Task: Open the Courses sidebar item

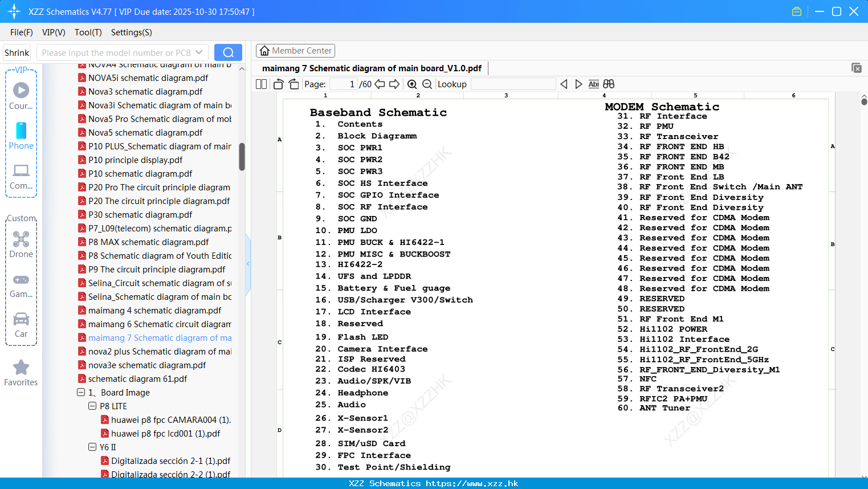Action: tap(21, 96)
